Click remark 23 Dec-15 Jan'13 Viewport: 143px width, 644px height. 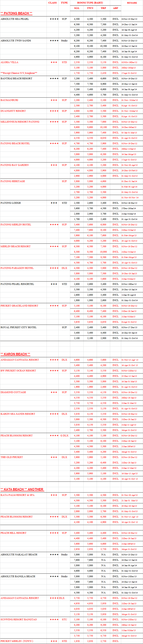(129, 376)
